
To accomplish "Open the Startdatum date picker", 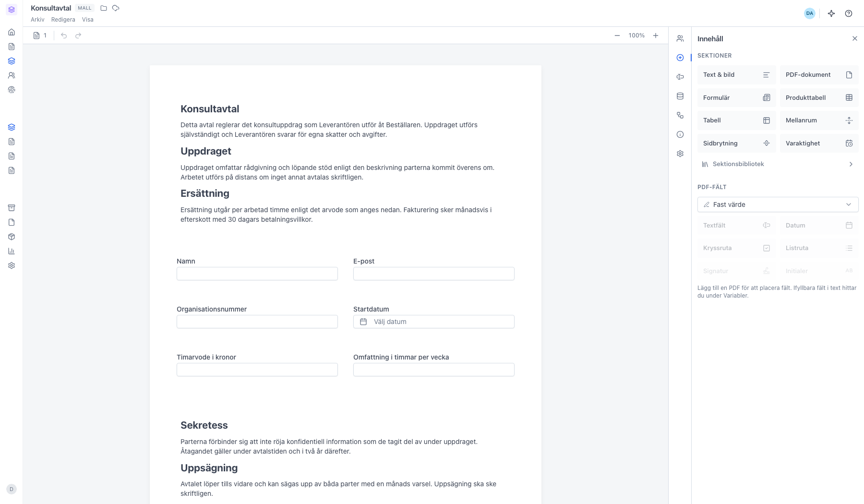I will click(434, 322).
